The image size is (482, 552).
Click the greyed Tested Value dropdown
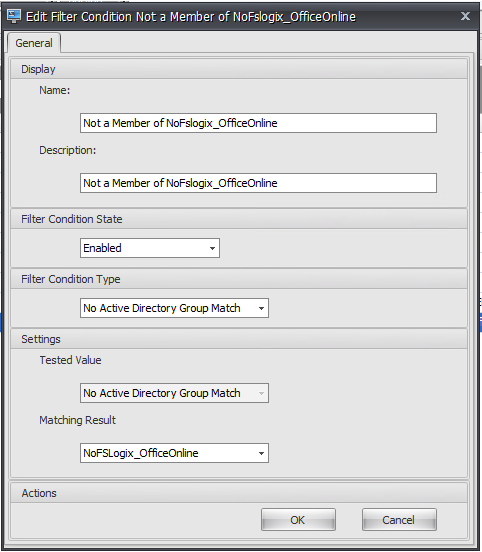[174, 393]
